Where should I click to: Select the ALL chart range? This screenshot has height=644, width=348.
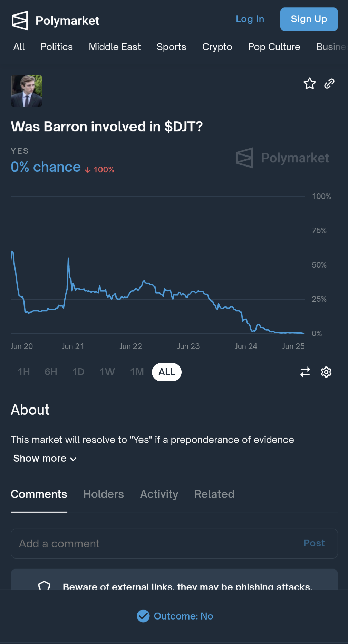(167, 372)
